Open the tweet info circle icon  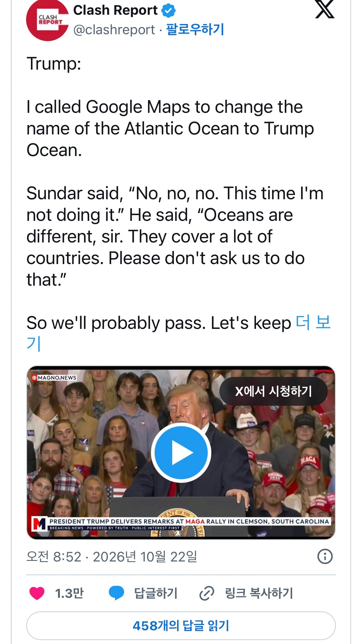(325, 556)
